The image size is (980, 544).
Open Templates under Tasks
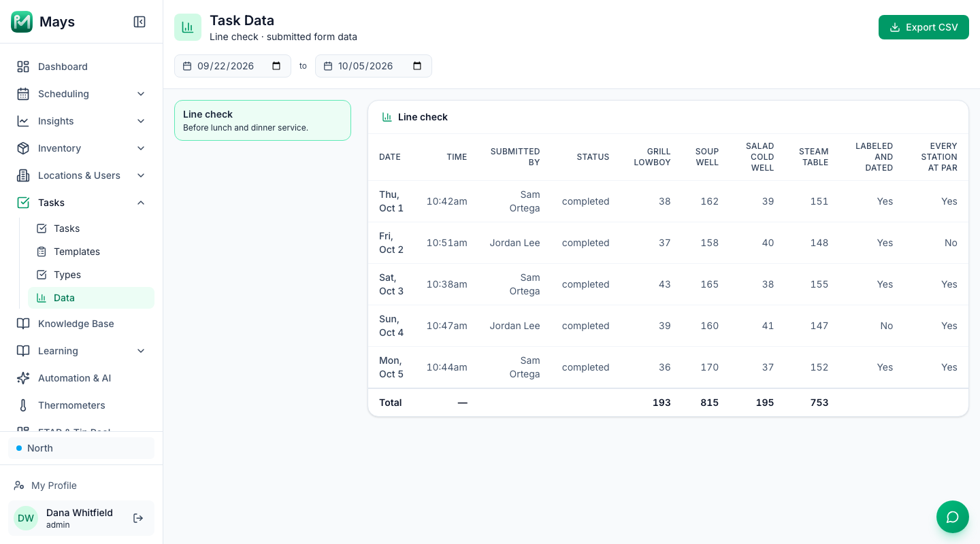(91, 252)
